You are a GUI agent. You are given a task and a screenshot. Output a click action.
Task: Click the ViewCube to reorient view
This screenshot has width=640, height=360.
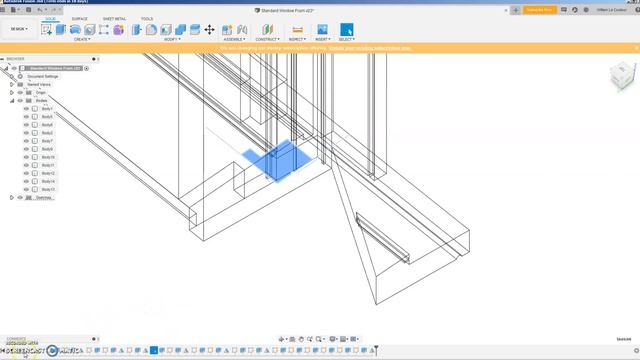(x=623, y=76)
